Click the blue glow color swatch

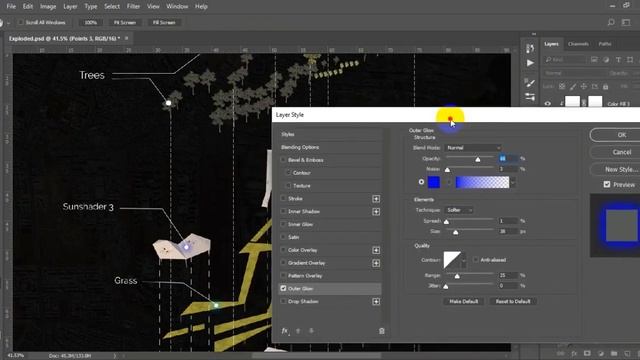[433, 182]
